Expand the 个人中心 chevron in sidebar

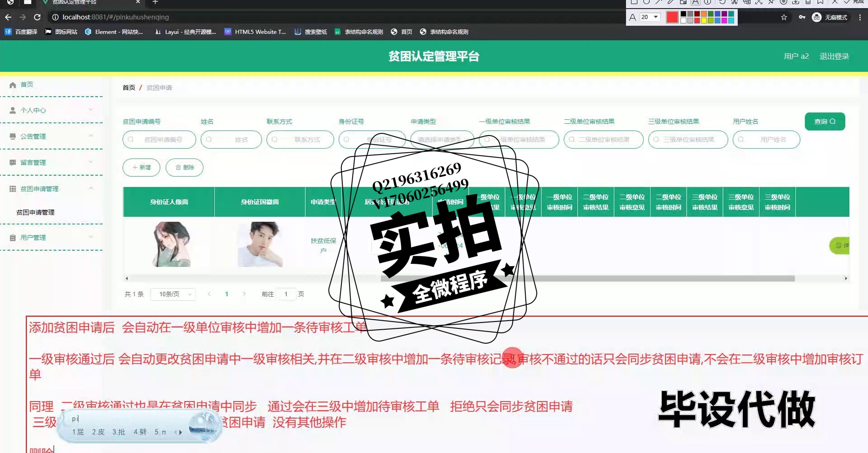91,110
